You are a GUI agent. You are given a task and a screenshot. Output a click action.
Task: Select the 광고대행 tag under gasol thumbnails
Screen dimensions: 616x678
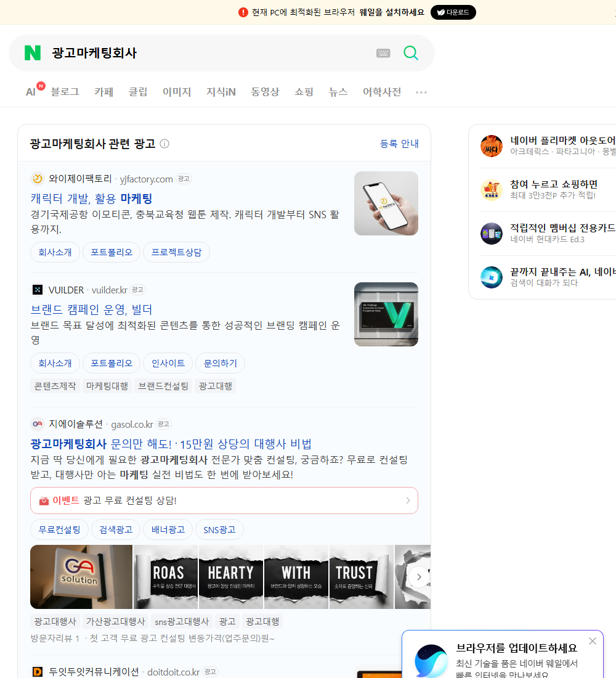coord(262,621)
